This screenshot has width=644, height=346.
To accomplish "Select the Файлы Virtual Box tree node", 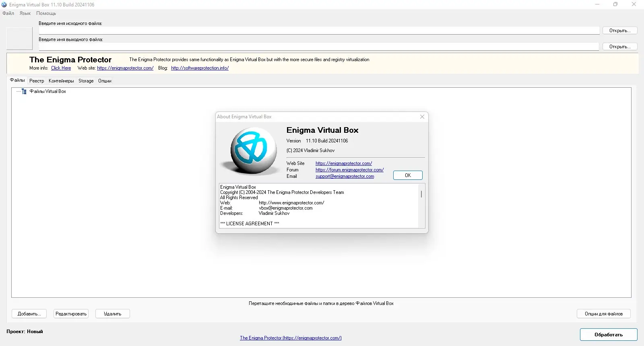I will click(47, 91).
